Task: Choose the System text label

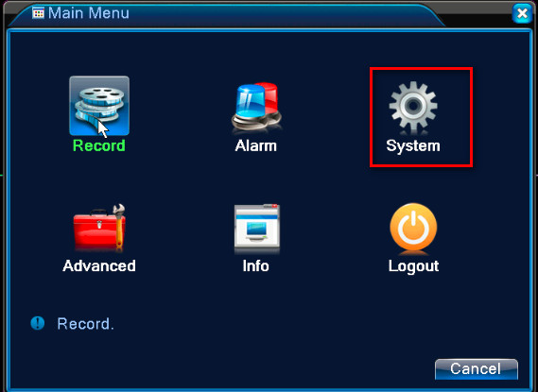Action: click(413, 146)
